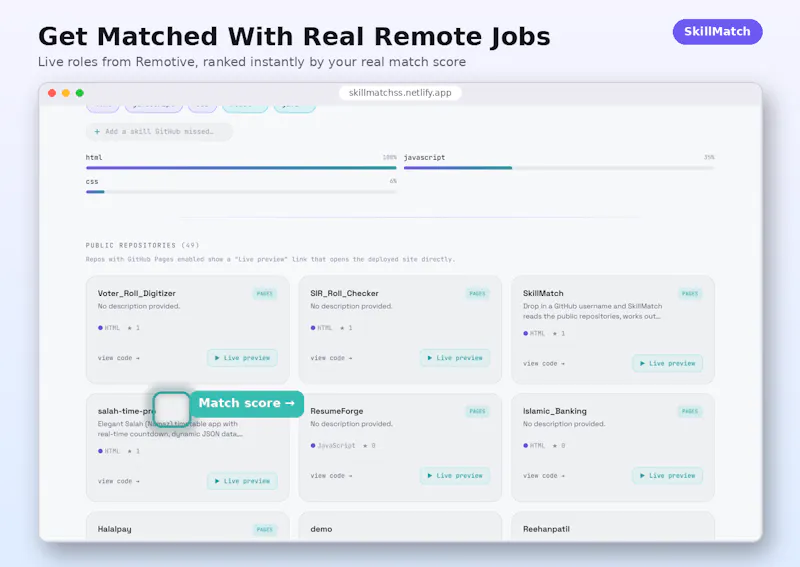Click the green maximize window dot
800x567 pixels.
click(x=80, y=93)
